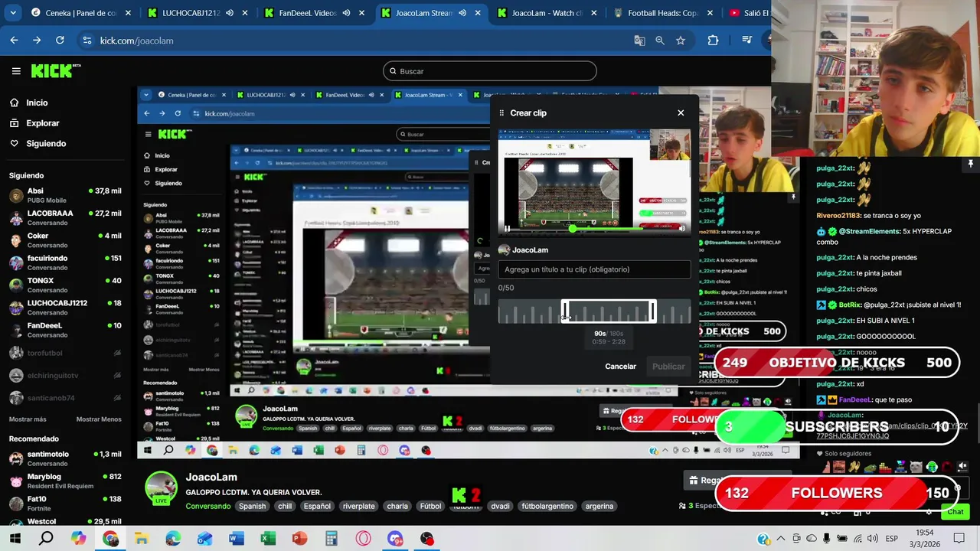Open recommended channel Maryblog
This screenshot has height=551, width=980.
tap(65, 481)
